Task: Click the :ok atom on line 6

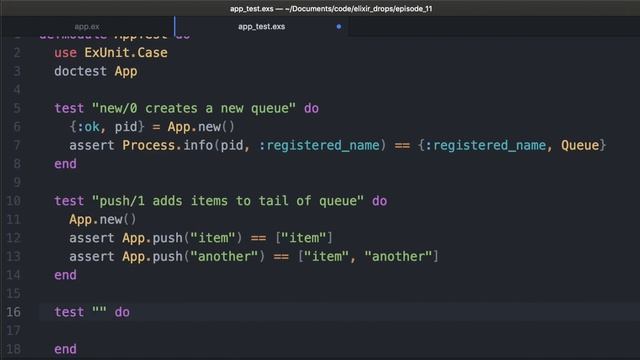Action: [88, 127]
